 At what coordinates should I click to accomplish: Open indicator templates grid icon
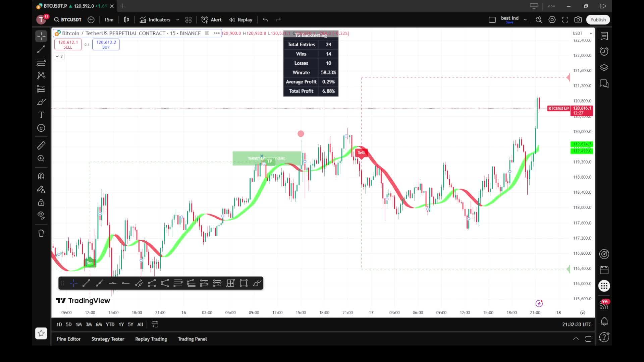pyautogui.click(x=189, y=20)
